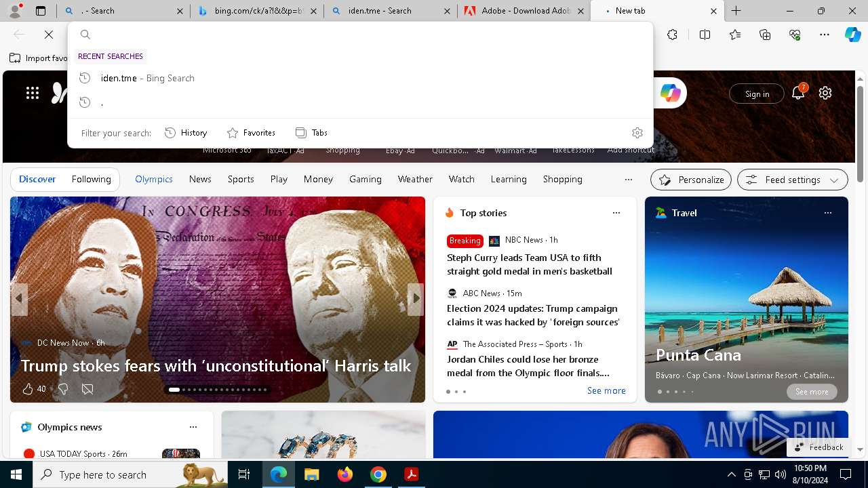This screenshot has width=868, height=488.
Task: Switch to the 'iden.tme - Search' tab
Action: point(389,11)
